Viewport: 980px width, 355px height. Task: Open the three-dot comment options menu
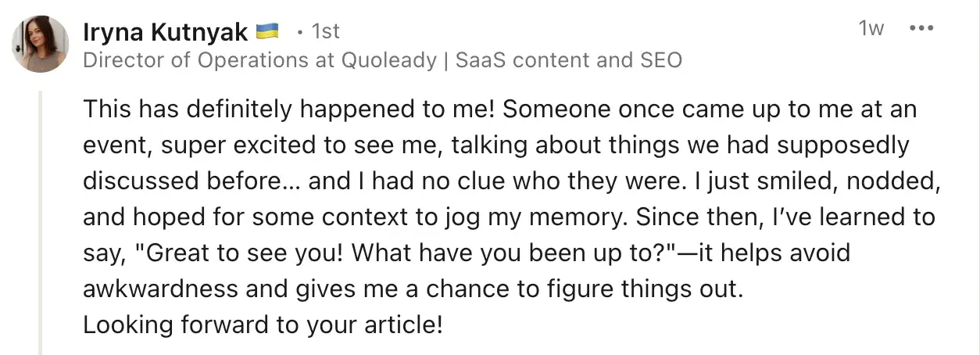922,29
